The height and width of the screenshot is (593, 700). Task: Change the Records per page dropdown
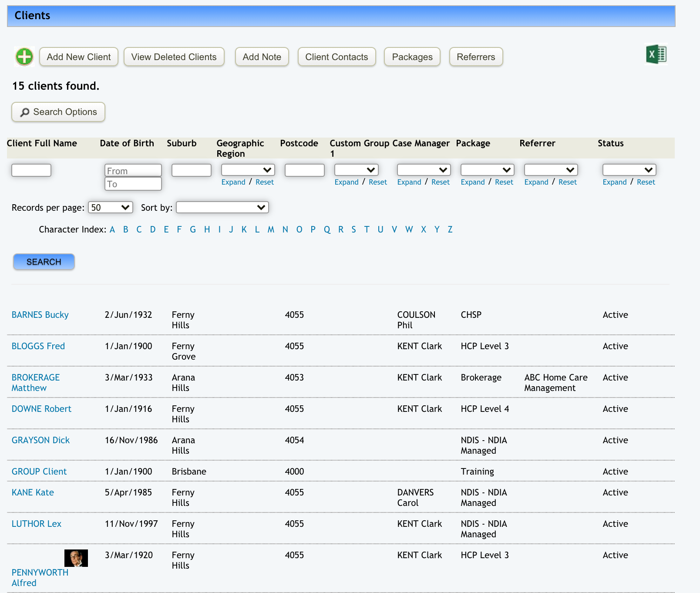[111, 207]
